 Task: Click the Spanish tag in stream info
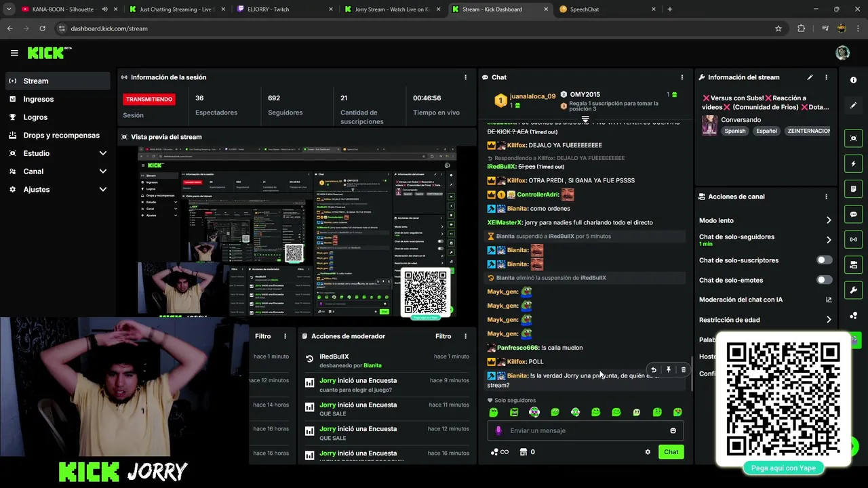(x=734, y=131)
